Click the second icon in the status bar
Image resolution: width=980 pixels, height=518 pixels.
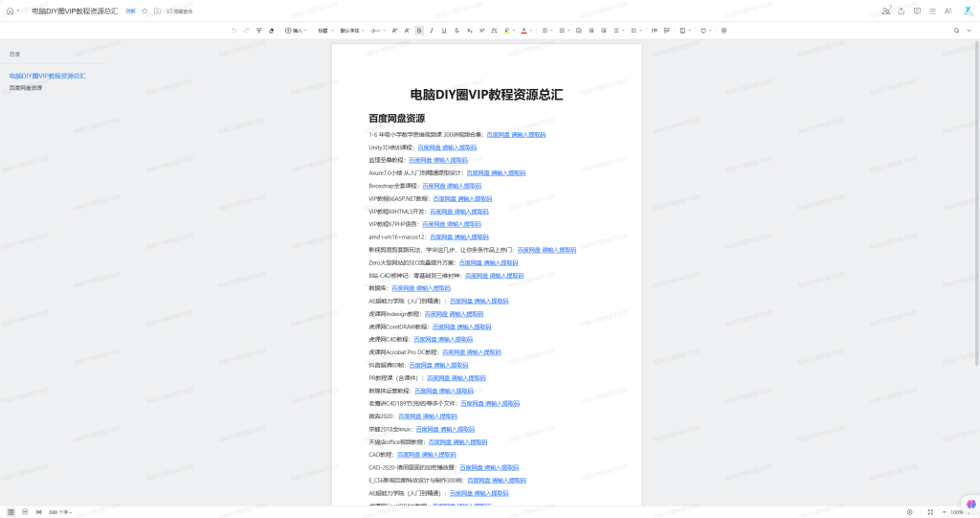pyautogui.click(x=25, y=511)
